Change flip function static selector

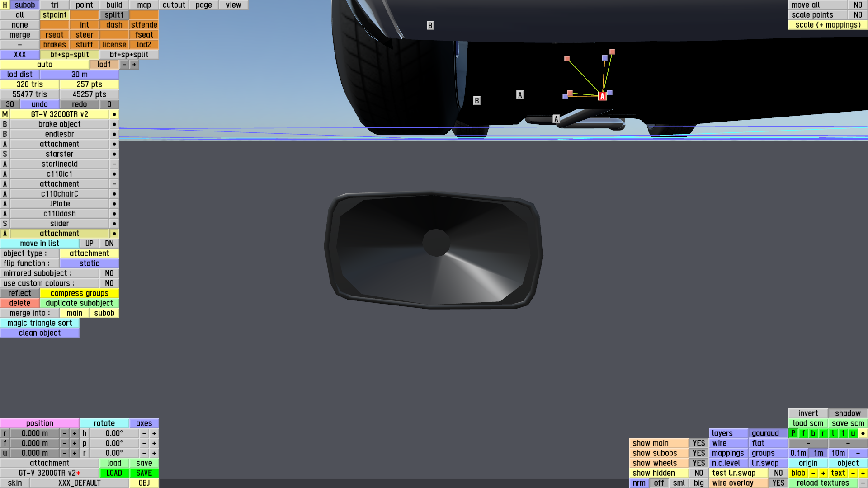pyautogui.click(x=89, y=263)
